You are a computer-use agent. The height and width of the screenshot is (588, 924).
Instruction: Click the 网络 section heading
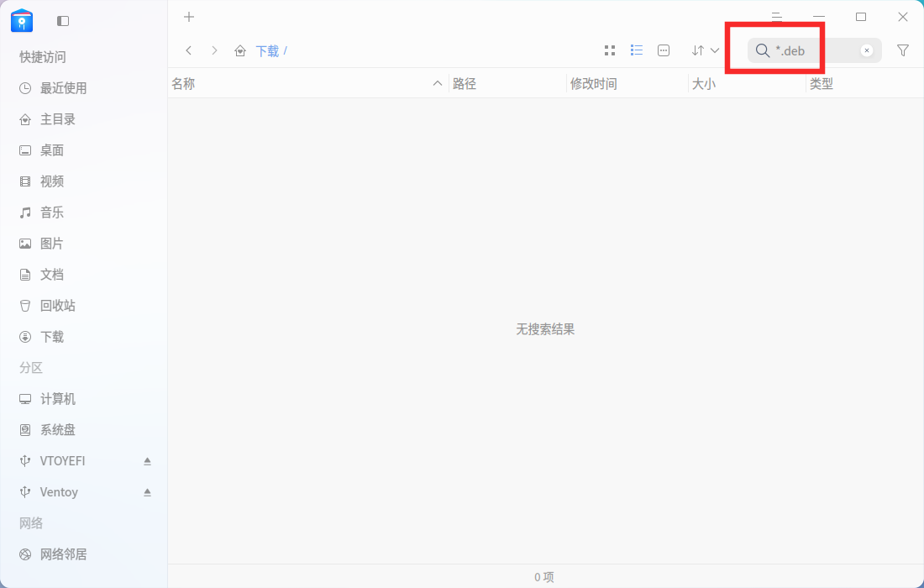(x=30, y=523)
